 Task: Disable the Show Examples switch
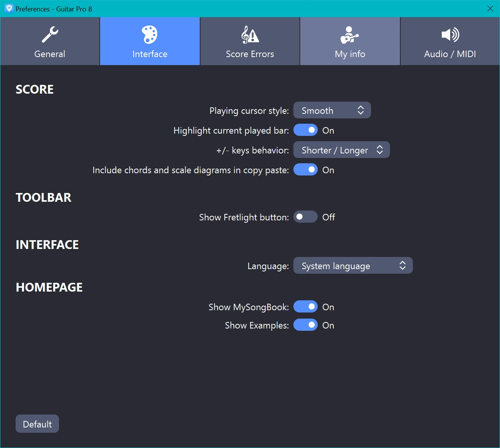[x=306, y=325]
